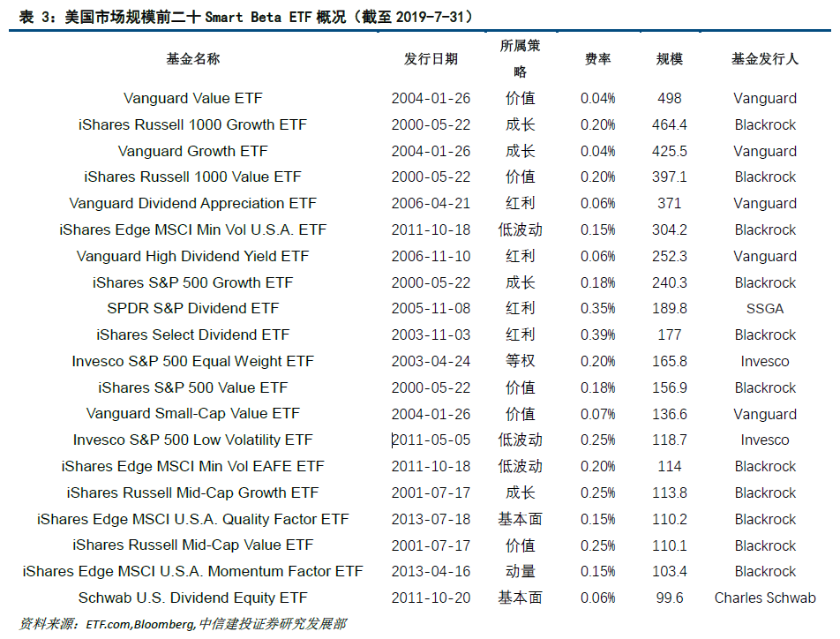Click the date 2013-04-16

(x=431, y=571)
